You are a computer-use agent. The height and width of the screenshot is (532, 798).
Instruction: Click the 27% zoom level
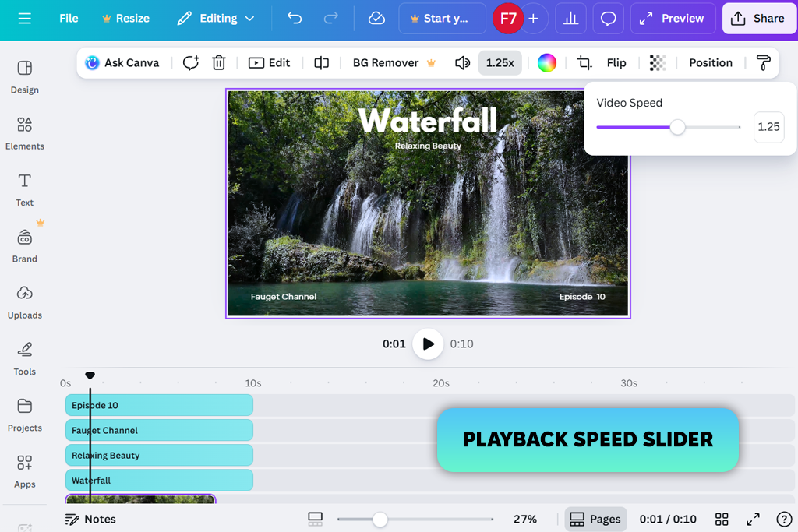pos(525,520)
